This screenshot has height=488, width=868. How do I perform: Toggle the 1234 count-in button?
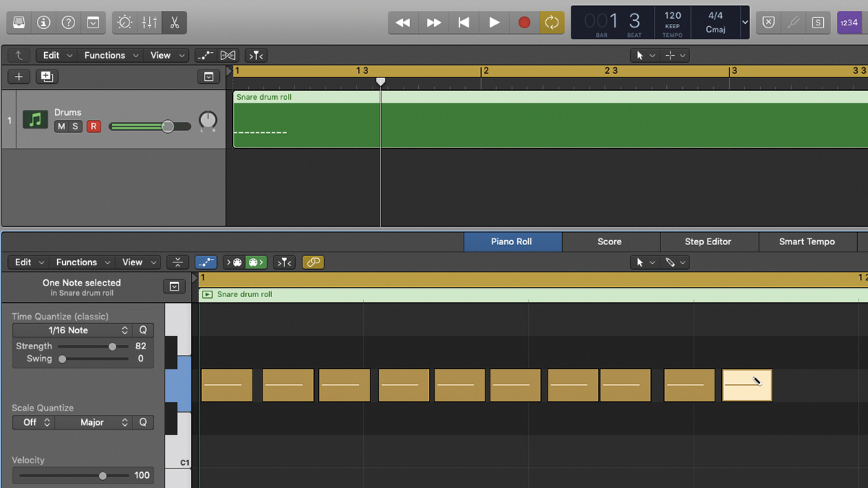pos(848,22)
